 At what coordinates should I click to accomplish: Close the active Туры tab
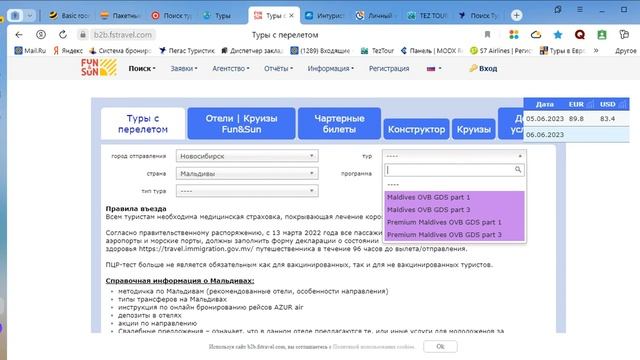291,16
